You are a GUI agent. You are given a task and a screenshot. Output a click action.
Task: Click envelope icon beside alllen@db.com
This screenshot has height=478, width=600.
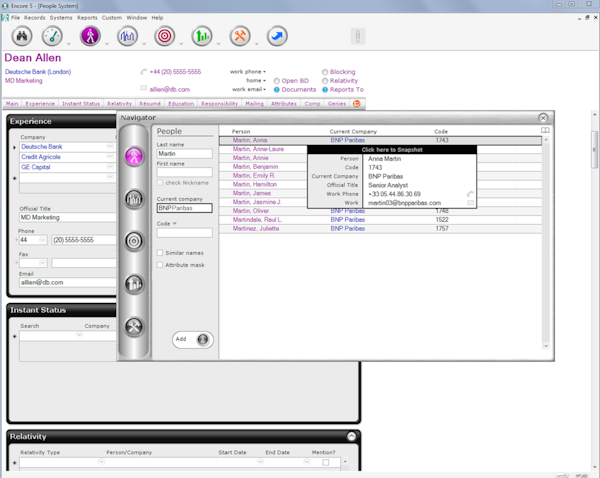click(x=143, y=88)
